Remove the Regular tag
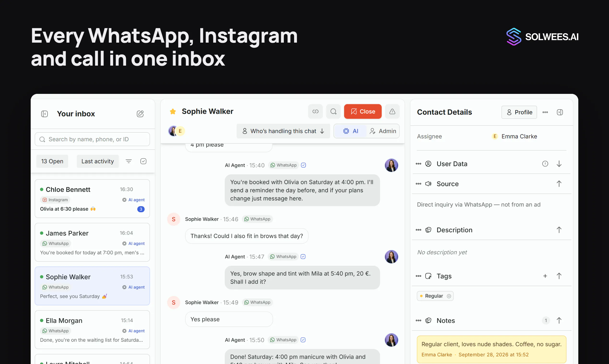This screenshot has height=364, width=609. point(449,296)
